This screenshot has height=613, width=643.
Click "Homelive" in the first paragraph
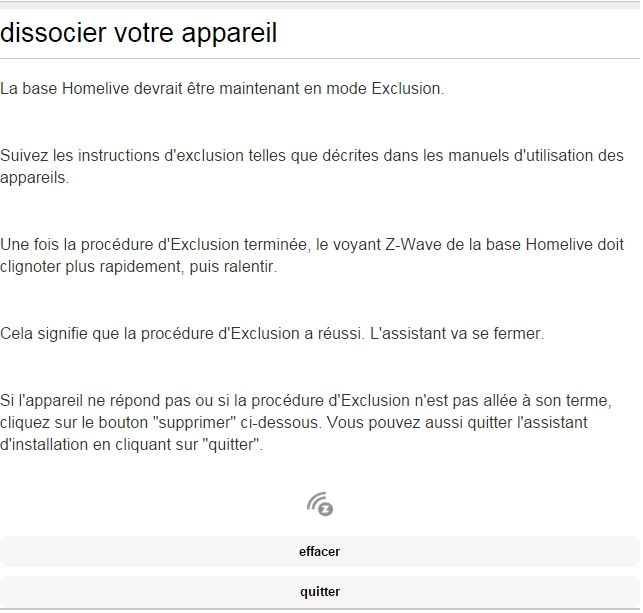coord(95,88)
